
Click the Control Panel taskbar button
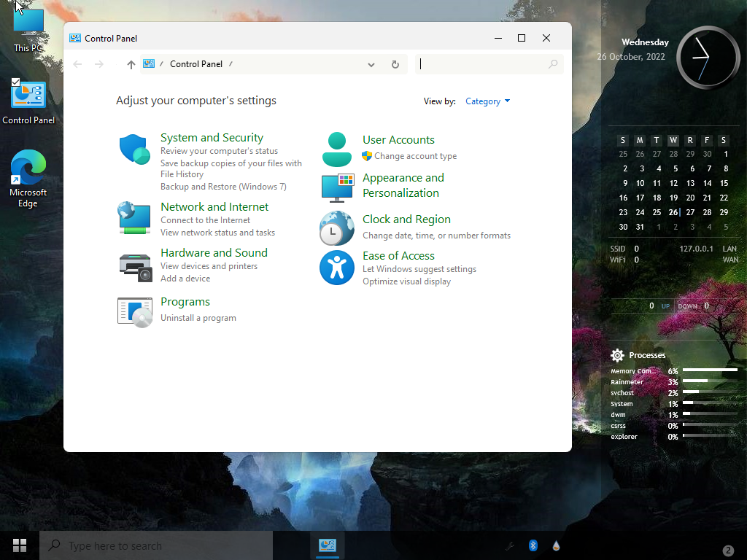coord(328,545)
